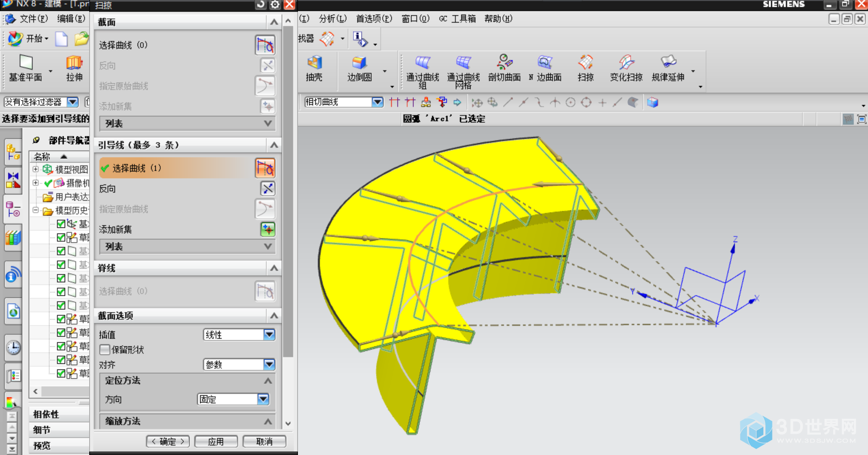Click reset dialog icon in 扫掠 title bar
This screenshot has height=455, width=868.
coord(261,5)
